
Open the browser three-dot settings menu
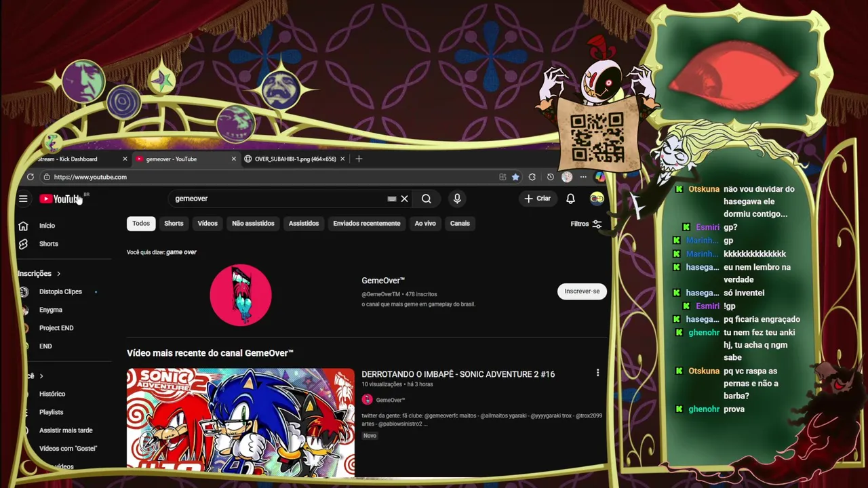tap(583, 177)
